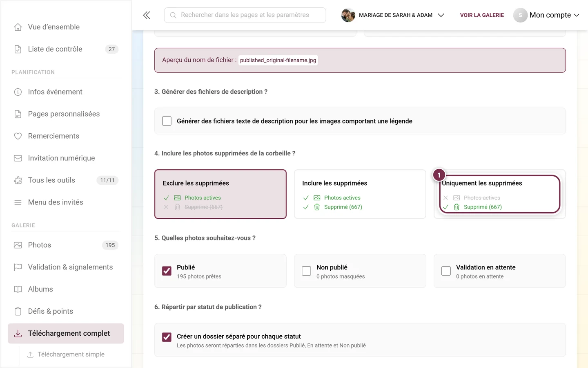Click the upload icon for Téléchargement simple
This screenshot has height=368, width=588.
(30, 355)
